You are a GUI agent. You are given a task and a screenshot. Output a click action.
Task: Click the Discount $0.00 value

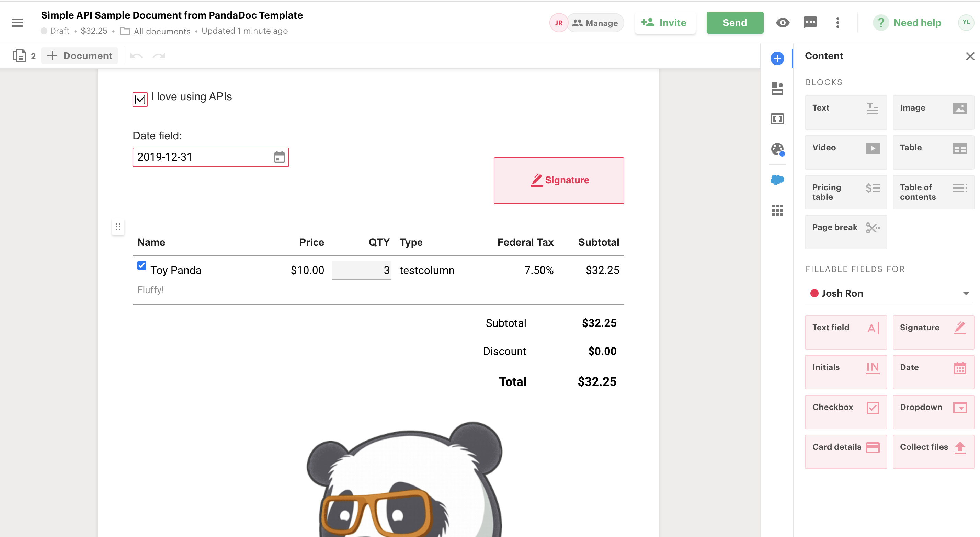[602, 351]
